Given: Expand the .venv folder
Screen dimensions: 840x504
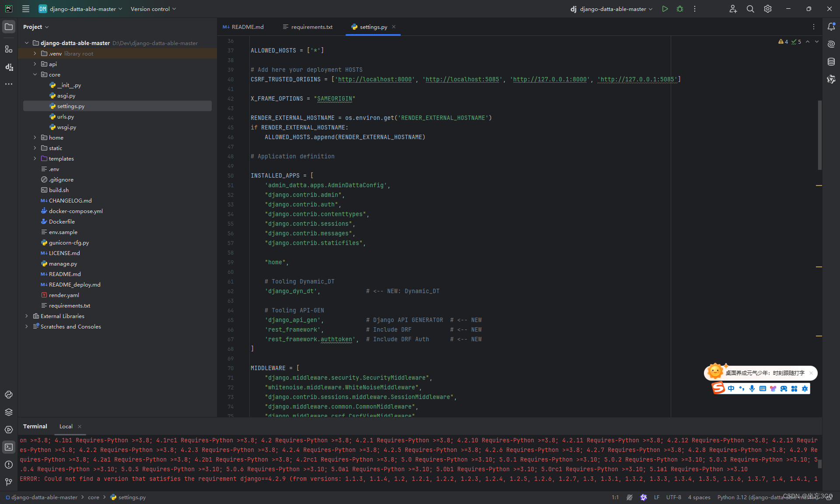Looking at the screenshot, I should point(35,53).
